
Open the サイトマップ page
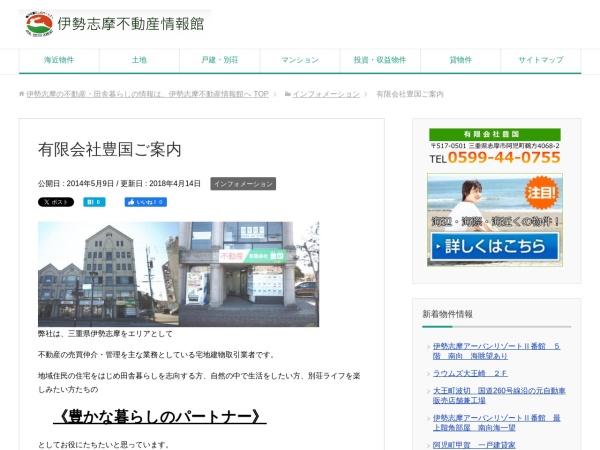[541, 60]
